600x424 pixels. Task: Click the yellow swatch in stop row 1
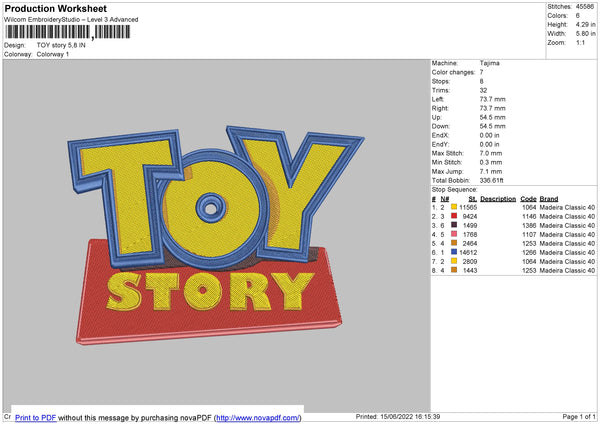click(x=454, y=207)
